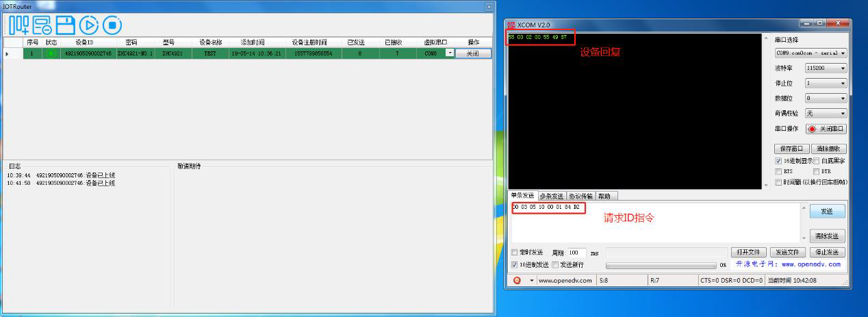Expand the serial port selection COM9 dropdown

[x=810, y=53]
